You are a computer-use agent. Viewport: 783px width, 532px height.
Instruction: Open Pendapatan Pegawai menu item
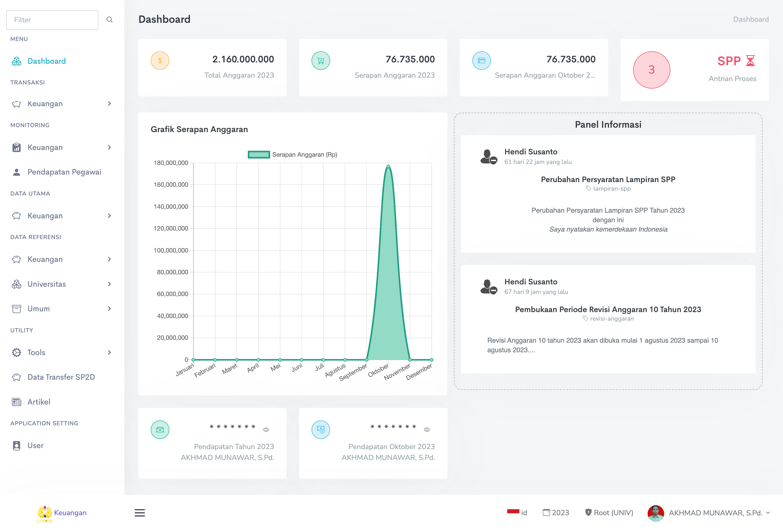[64, 172]
